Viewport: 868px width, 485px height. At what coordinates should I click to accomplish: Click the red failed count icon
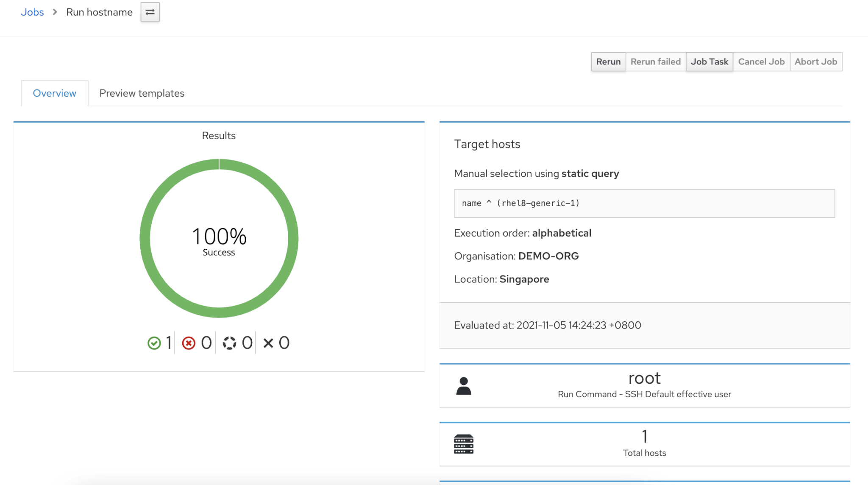pyautogui.click(x=189, y=343)
